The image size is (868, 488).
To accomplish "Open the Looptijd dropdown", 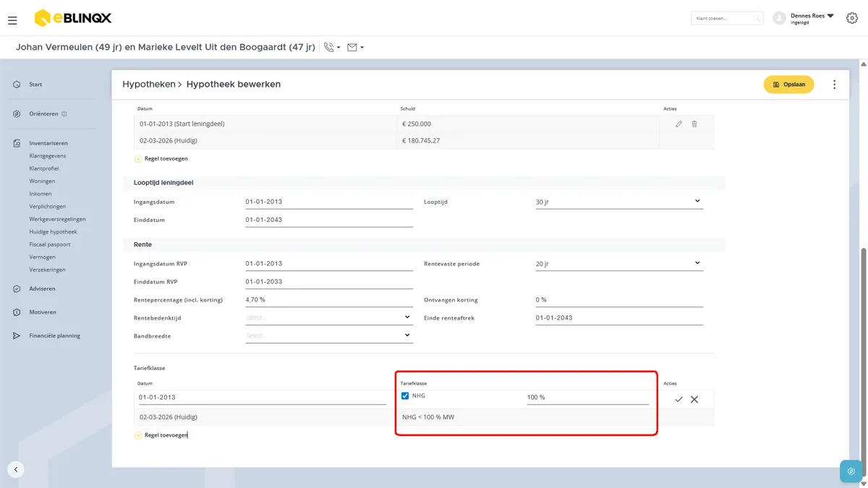I will (619, 202).
